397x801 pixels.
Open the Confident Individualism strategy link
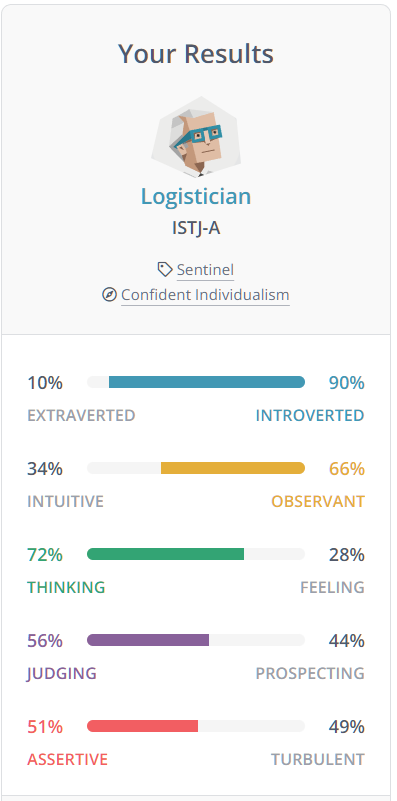[x=205, y=295]
